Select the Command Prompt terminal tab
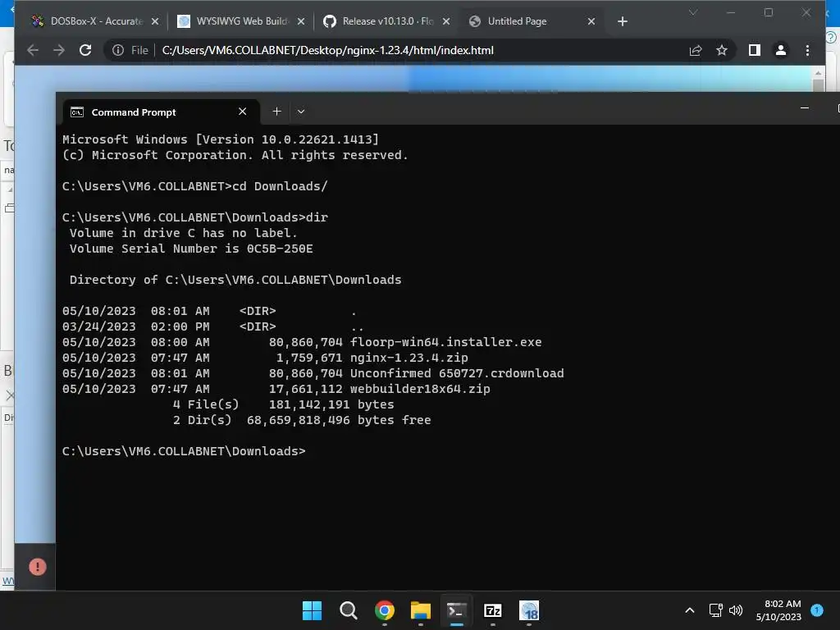This screenshot has width=840, height=630. pyautogui.click(x=161, y=112)
